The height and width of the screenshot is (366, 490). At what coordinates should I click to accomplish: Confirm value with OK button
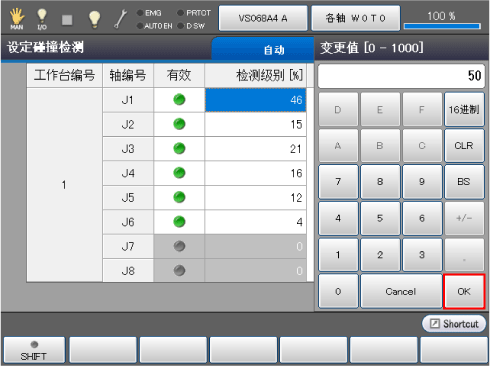[x=464, y=292]
